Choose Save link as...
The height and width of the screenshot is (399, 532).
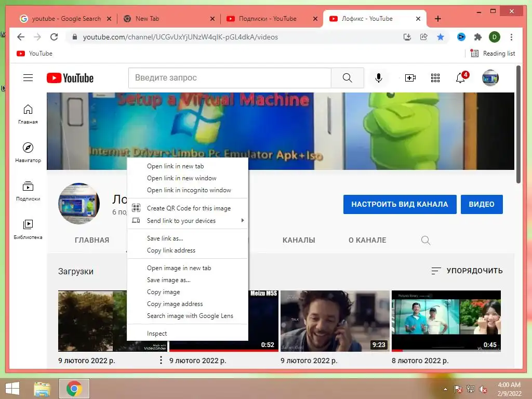pyautogui.click(x=188, y=238)
